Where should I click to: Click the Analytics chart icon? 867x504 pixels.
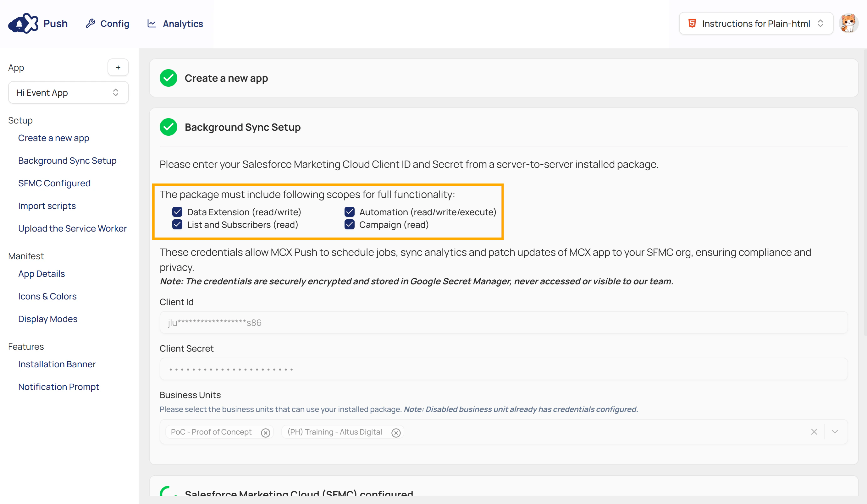[152, 23]
